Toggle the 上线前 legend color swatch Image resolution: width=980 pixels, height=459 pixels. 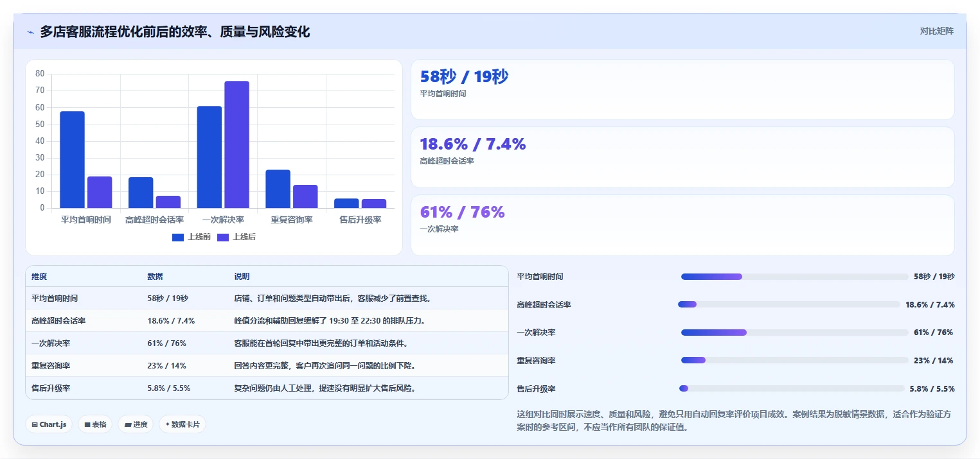click(x=178, y=238)
